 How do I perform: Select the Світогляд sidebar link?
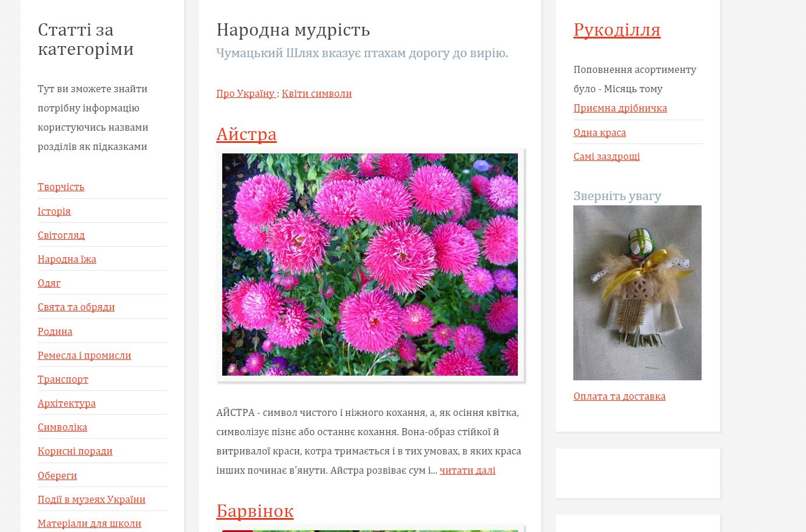coord(61,235)
